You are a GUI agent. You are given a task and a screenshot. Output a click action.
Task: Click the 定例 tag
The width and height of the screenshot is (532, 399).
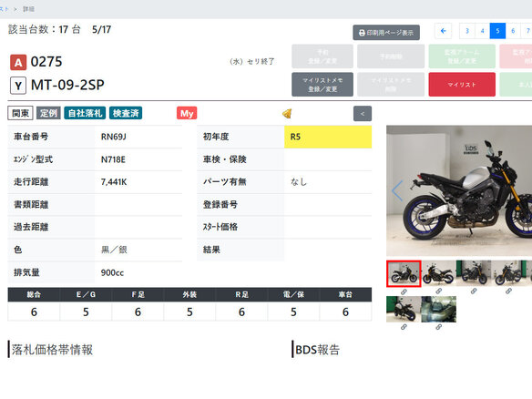(48, 113)
